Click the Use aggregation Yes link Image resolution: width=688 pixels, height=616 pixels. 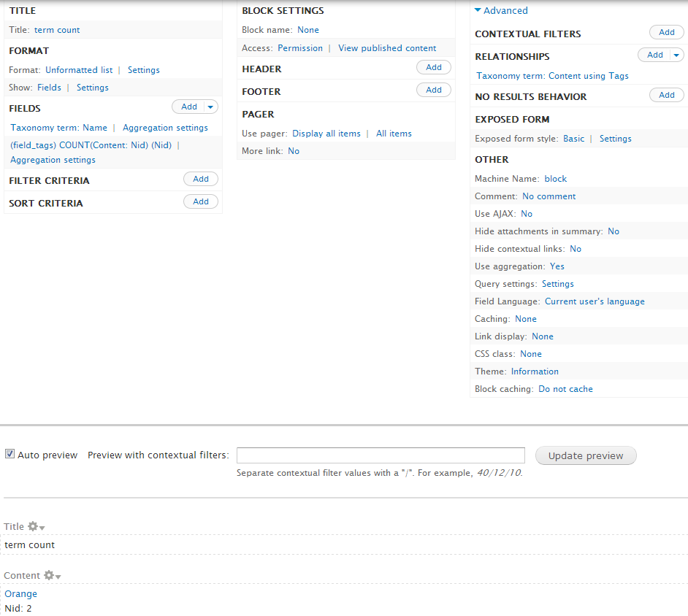click(557, 266)
